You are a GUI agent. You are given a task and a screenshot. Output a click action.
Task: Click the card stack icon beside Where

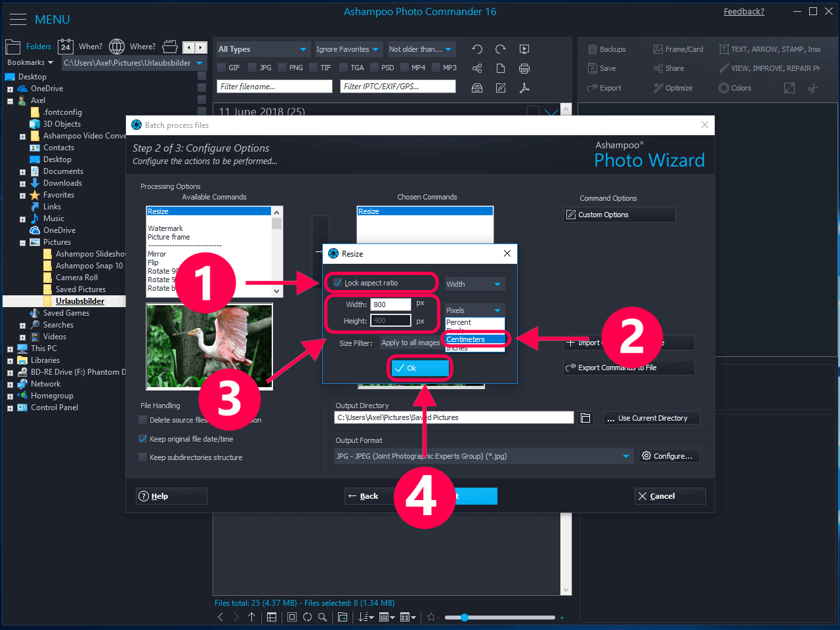[x=170, y=47]
